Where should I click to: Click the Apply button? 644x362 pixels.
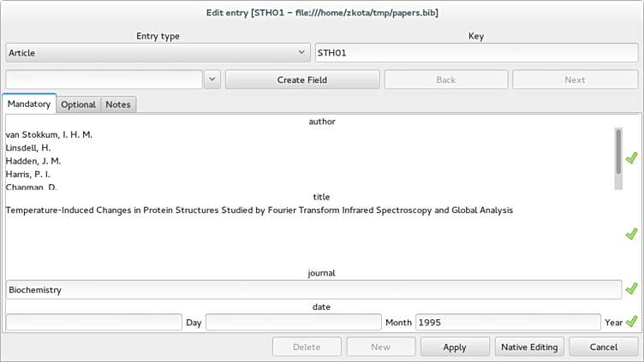455,347
